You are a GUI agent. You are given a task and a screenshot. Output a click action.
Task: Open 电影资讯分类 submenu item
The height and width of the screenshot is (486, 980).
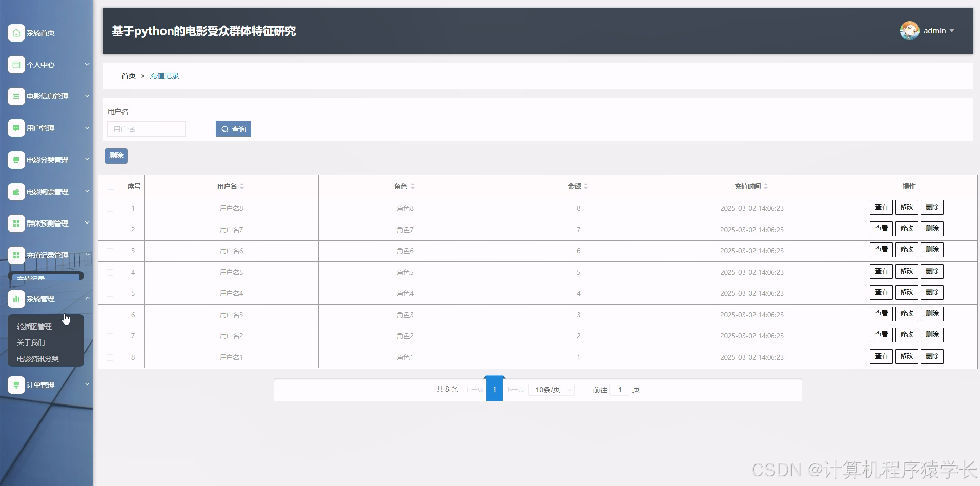tap(38, 359)
